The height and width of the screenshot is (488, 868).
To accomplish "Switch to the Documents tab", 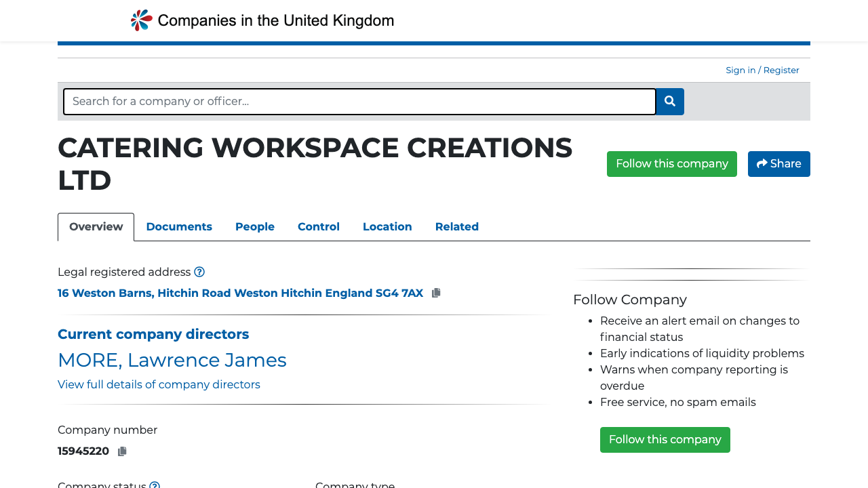I will (179, 226).
